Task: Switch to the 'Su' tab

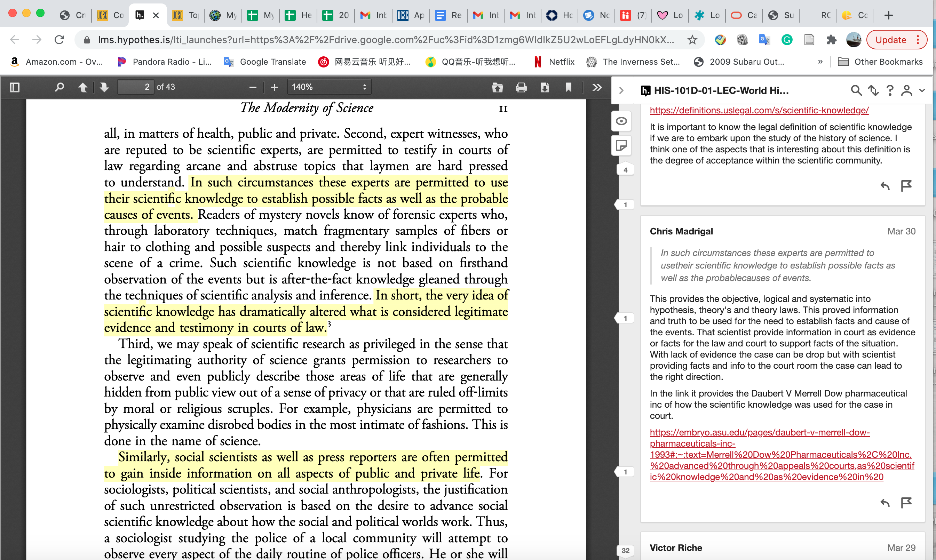Action: (781, 15)
